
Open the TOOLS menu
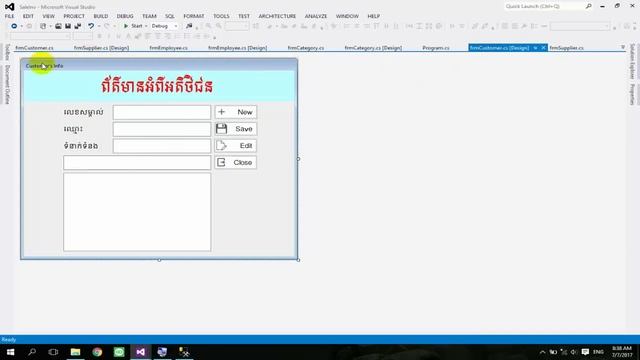(x=221, y=16)
